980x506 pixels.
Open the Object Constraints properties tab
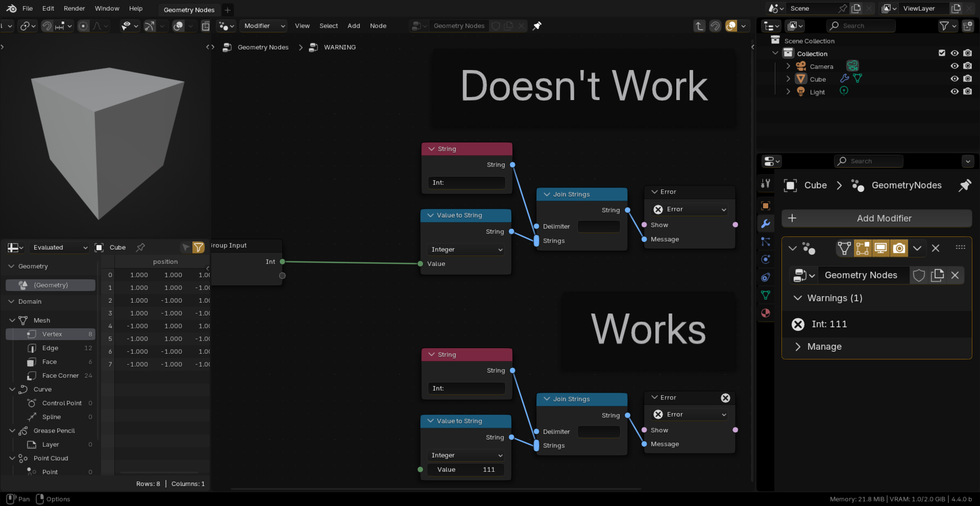click(766, 277)
